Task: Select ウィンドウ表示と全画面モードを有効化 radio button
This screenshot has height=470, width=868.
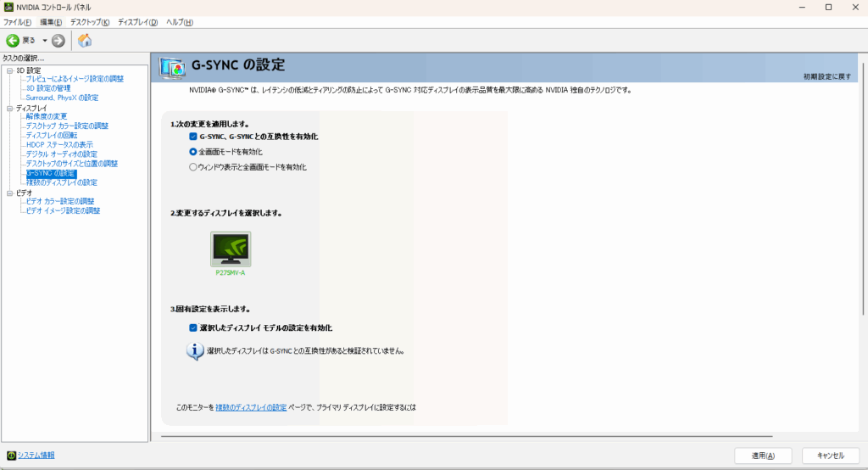Action: click(x=193, y=167)
